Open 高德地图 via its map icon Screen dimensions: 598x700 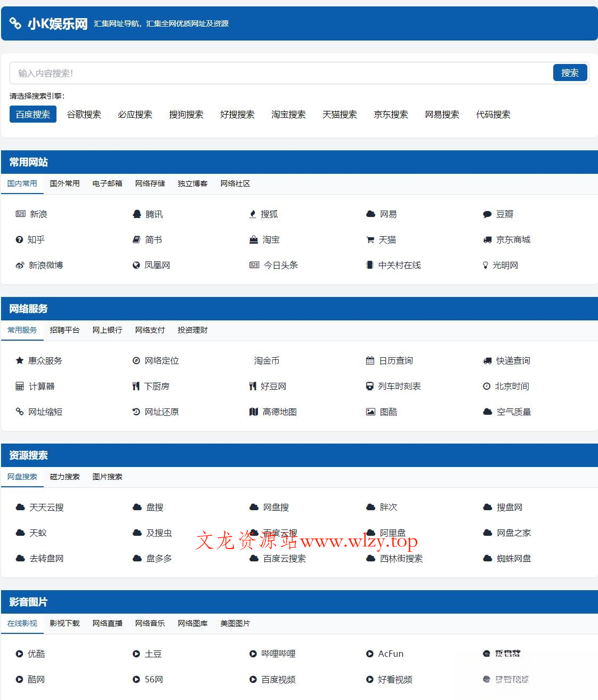click(253, 412)
